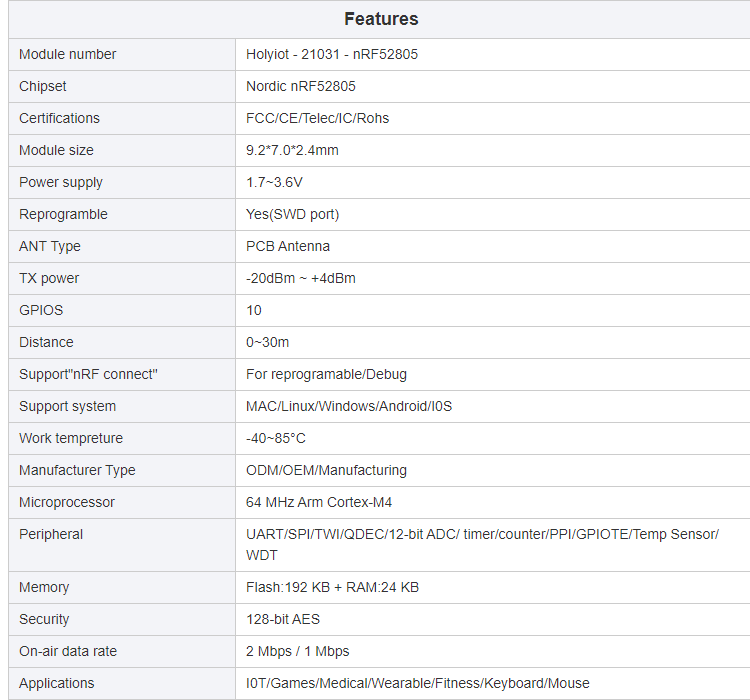
Task: Click the GPIOS value '10'
Action: (x=254, y=311)
